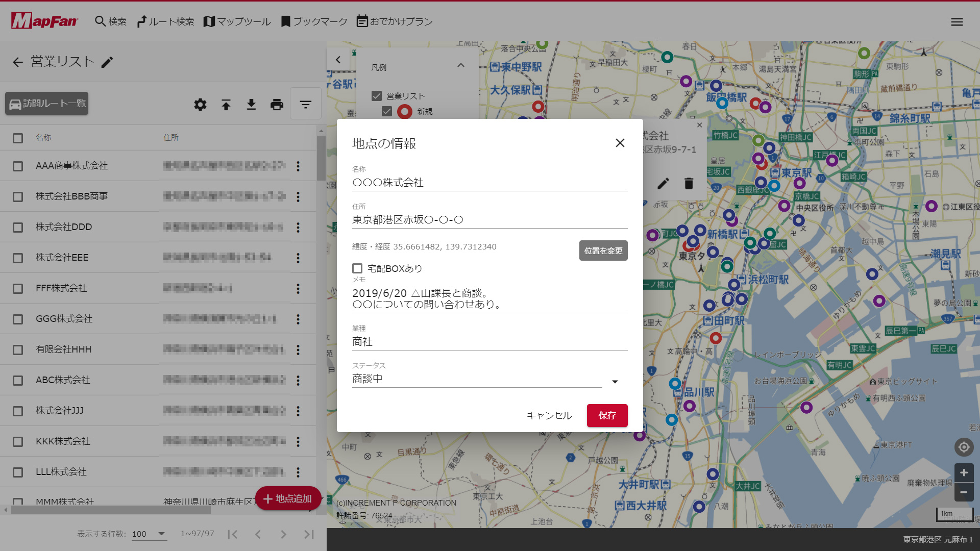Viewport: 980px width, 551px height.
Task: Click the 地点追加 add point button
Action: (x=288, y=498)
